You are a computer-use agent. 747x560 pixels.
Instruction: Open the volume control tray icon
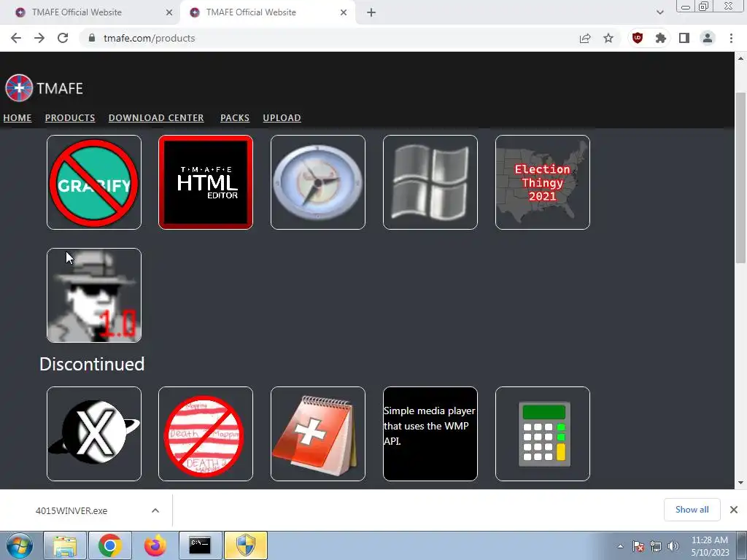[673, 546]
